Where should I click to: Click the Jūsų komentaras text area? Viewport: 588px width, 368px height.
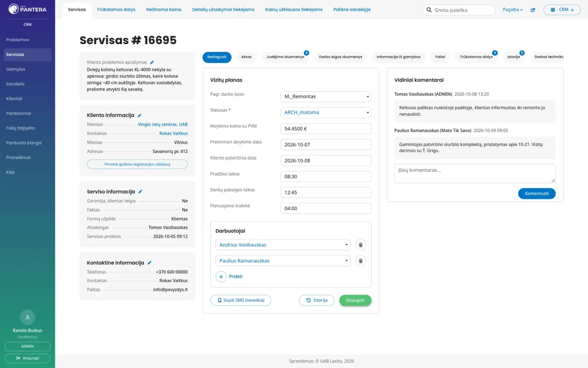point(475,174)
